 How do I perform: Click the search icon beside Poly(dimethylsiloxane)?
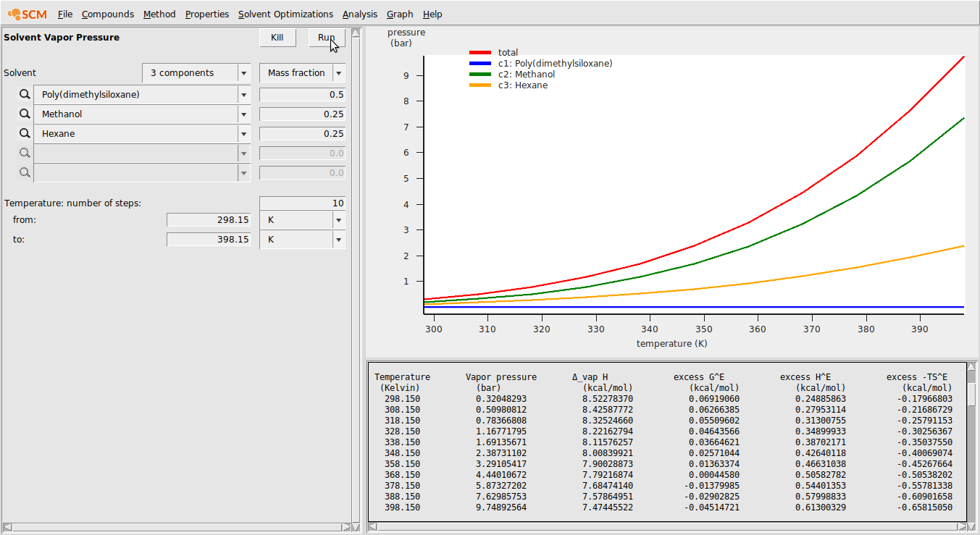(25, 95)
